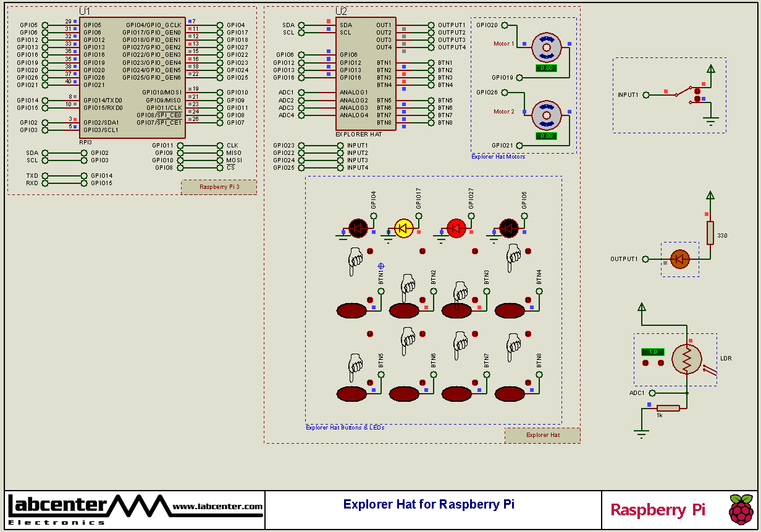Tap the BTN8 oval touch pad
Image resolution: width=761 pixels, height=532 pixels.
tap(510, 393)
